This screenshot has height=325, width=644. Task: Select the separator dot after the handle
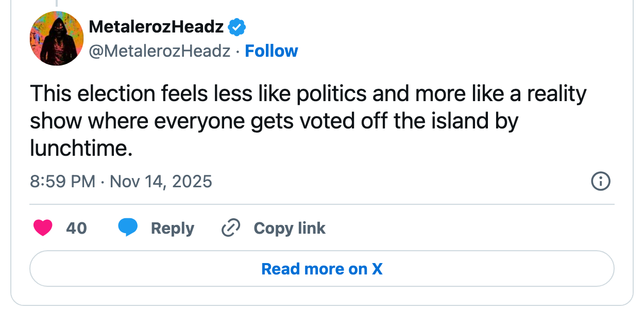click(237, 51)
